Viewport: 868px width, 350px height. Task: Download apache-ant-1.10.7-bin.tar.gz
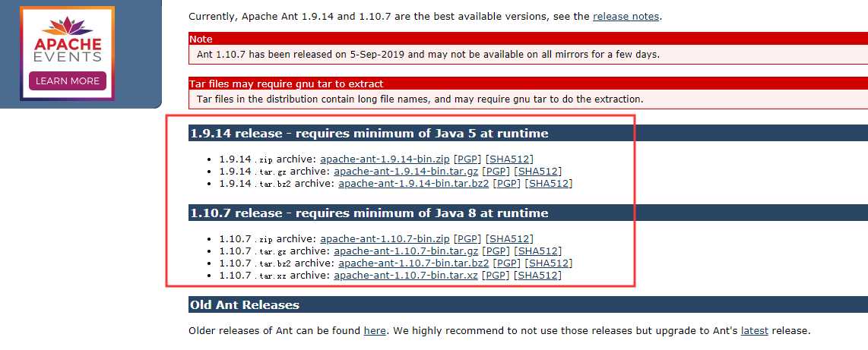coord(406,251)
